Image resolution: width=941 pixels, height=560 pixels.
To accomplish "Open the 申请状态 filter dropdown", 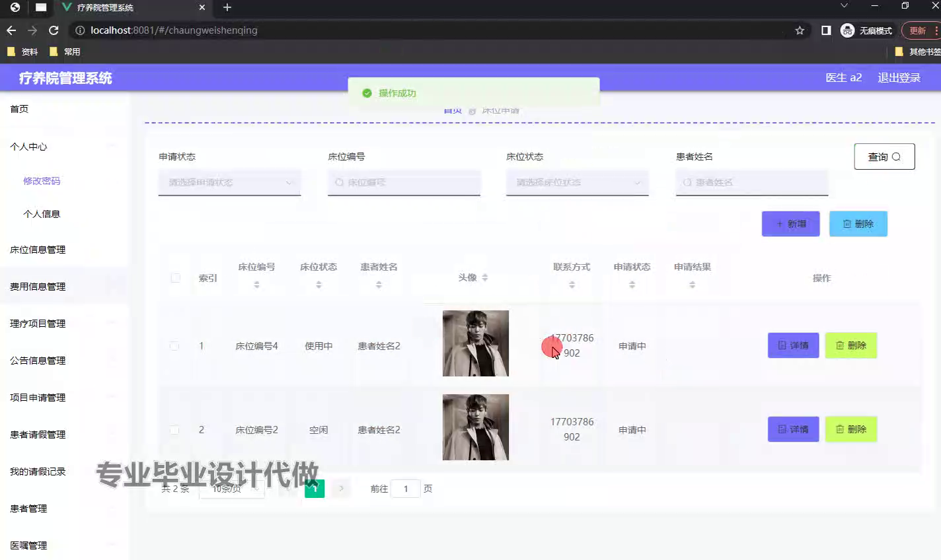I will point(229,183).
